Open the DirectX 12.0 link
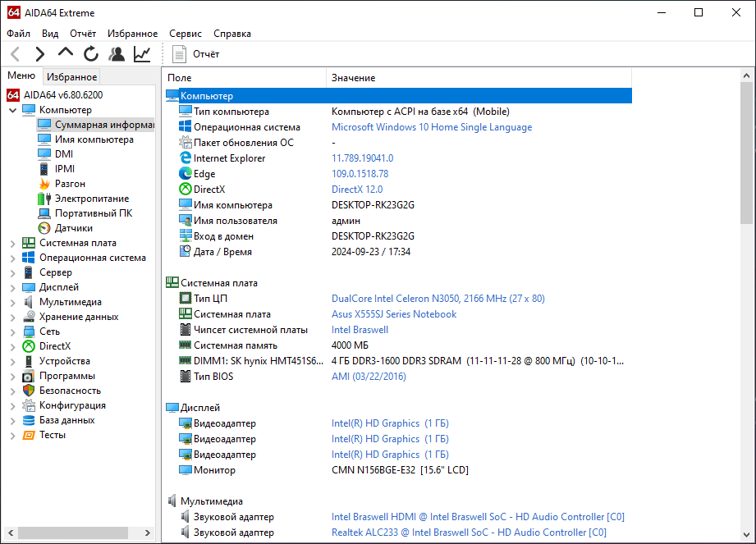 pos(357,190)
